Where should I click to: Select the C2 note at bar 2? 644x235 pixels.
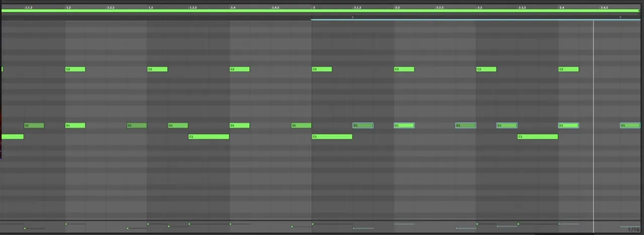pyautogui.click(x=322, y=69)
